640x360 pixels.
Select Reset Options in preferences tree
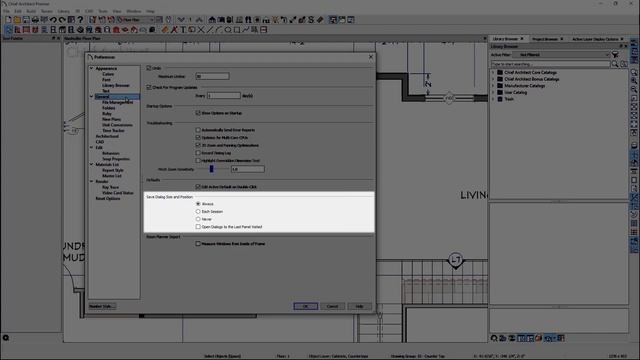108,198
